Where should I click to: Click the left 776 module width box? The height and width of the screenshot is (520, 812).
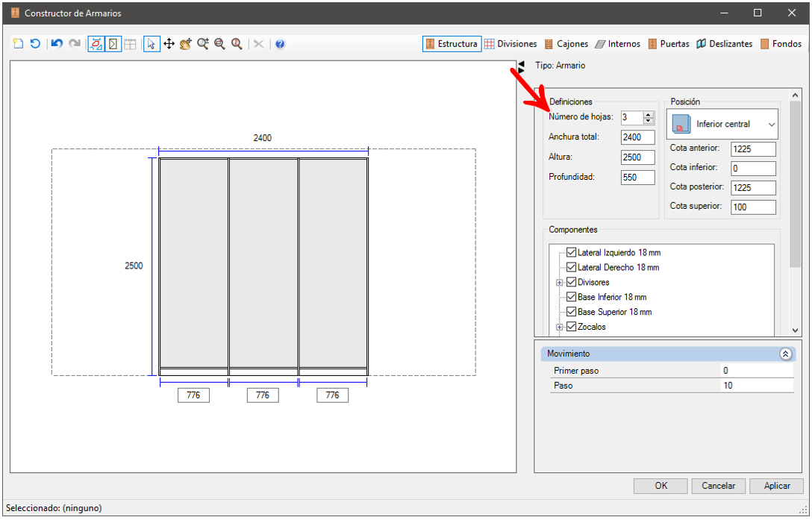(x=194, y=395)
